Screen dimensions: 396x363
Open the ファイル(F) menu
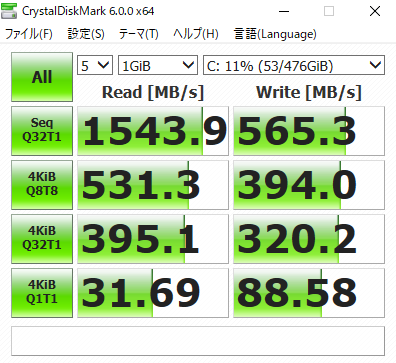[x=29, y=34]
